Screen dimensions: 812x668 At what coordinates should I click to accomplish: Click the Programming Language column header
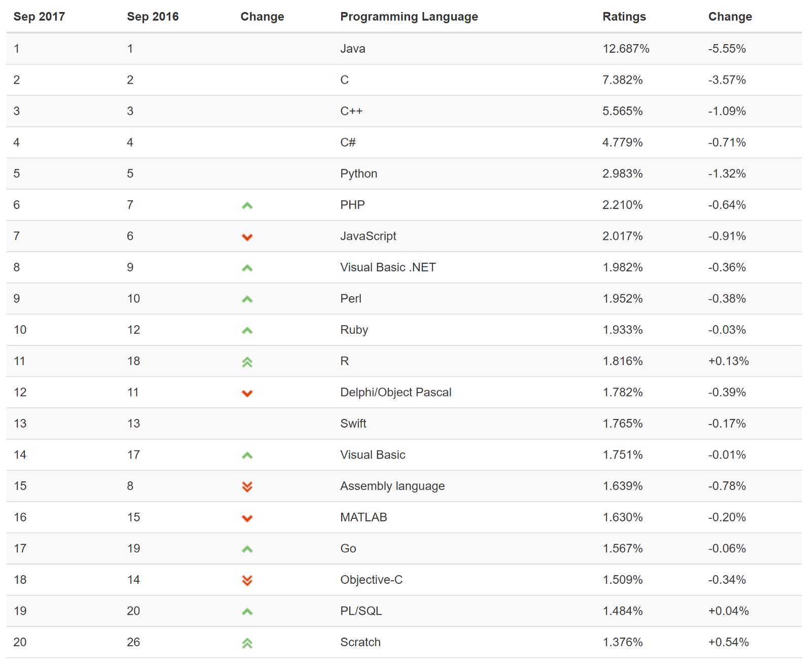click(x=409, y=17)
